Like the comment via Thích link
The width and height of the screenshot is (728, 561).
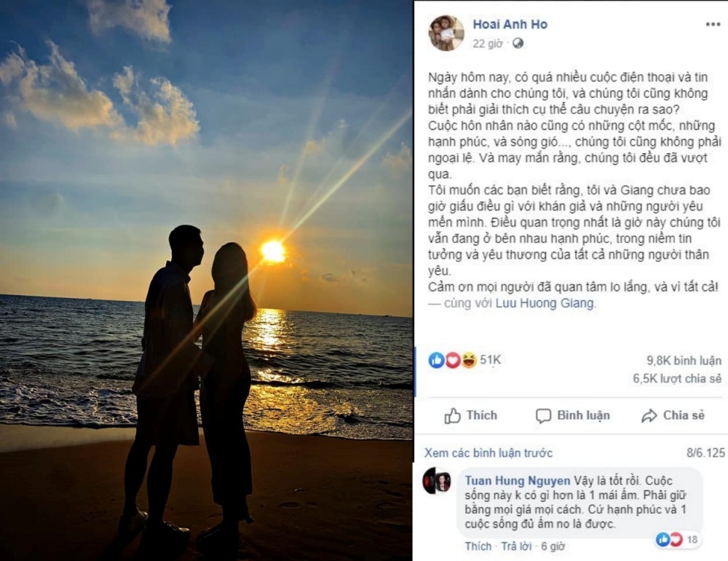pos(478,546)
